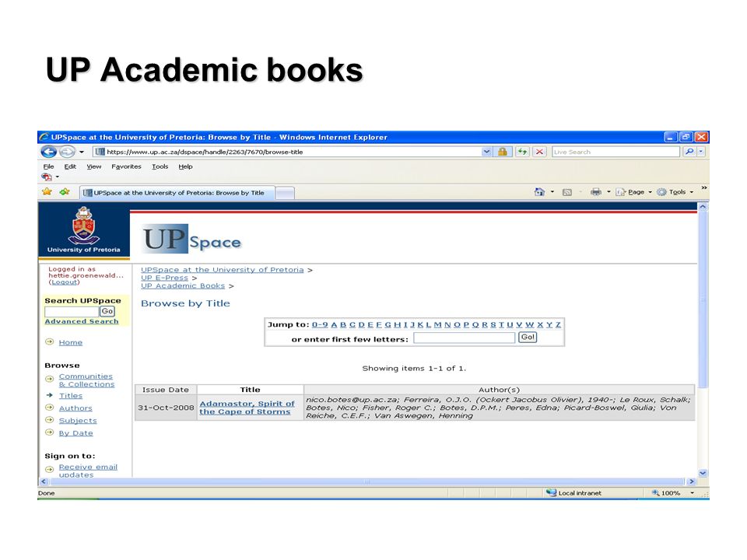747x560 pixels.
Task: Click the Logout link
Action: pos(65,282)
